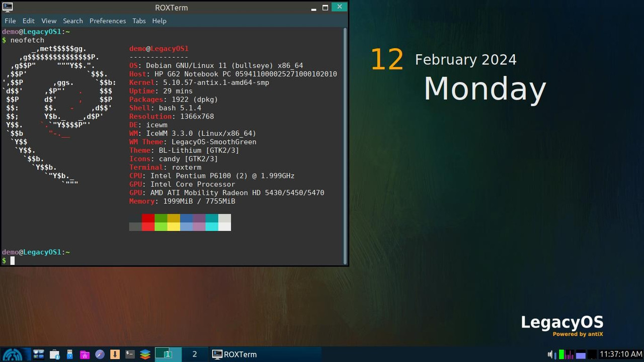Screen dimensions: 644x362
Task: Click the orange download arrow icon
Action: [115, 354]
